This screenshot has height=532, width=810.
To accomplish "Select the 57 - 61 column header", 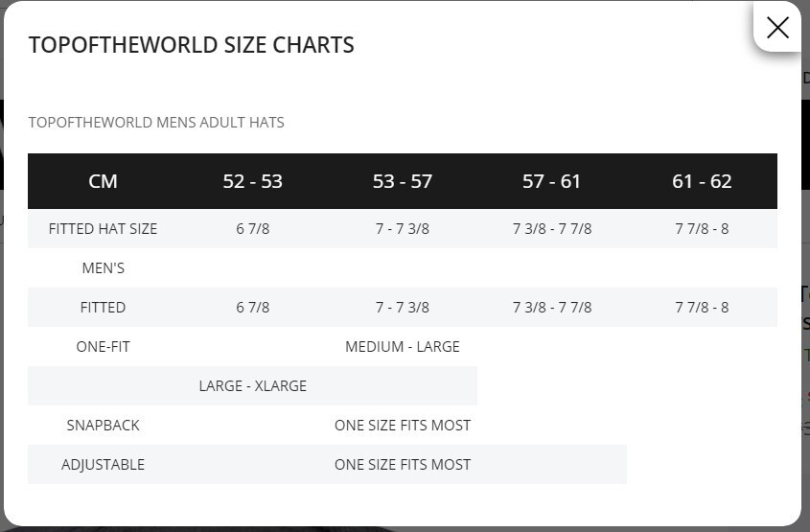I will [552, 181].
